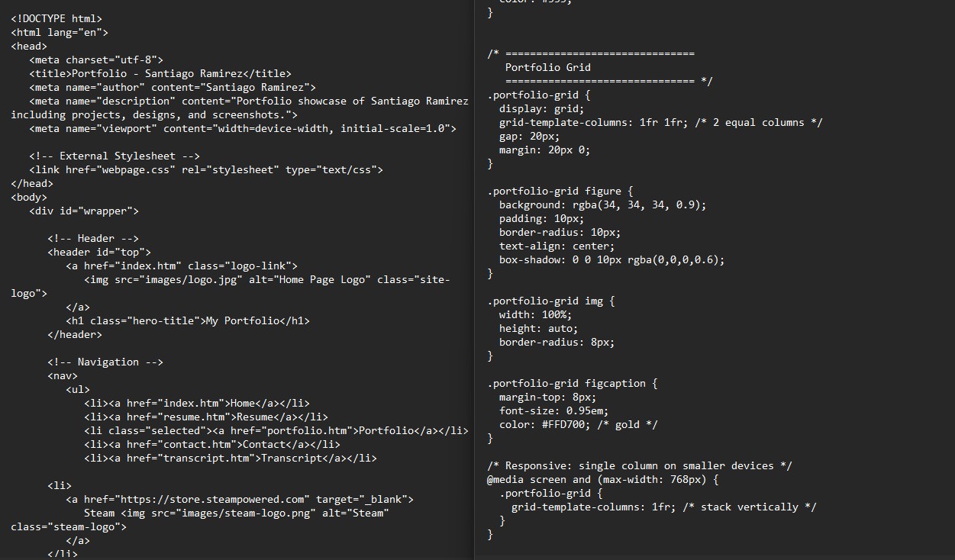Click the "text-align: center;" declaration

[x=557, y=246]
